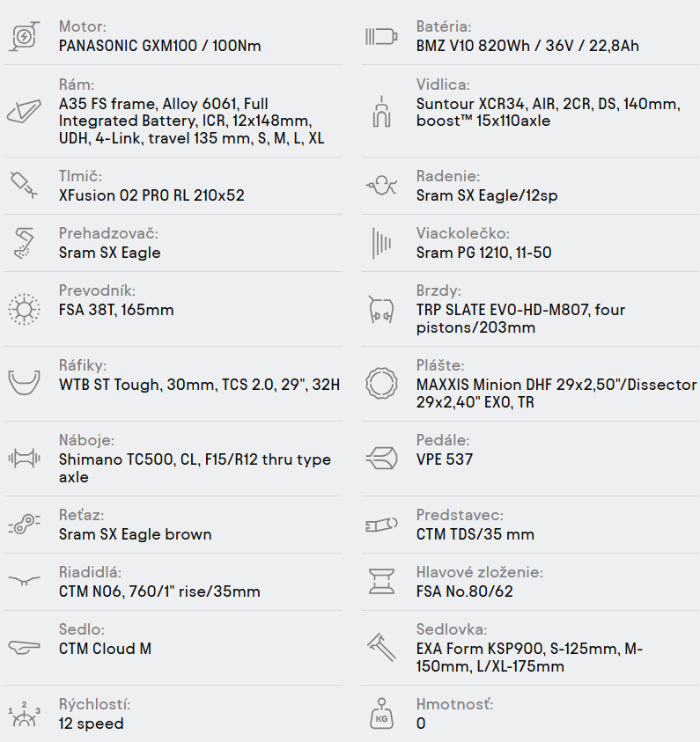Click the saddle icon beside Sedlo
Image resolution: width=700 pixels, height=742 pixels.
24,647
